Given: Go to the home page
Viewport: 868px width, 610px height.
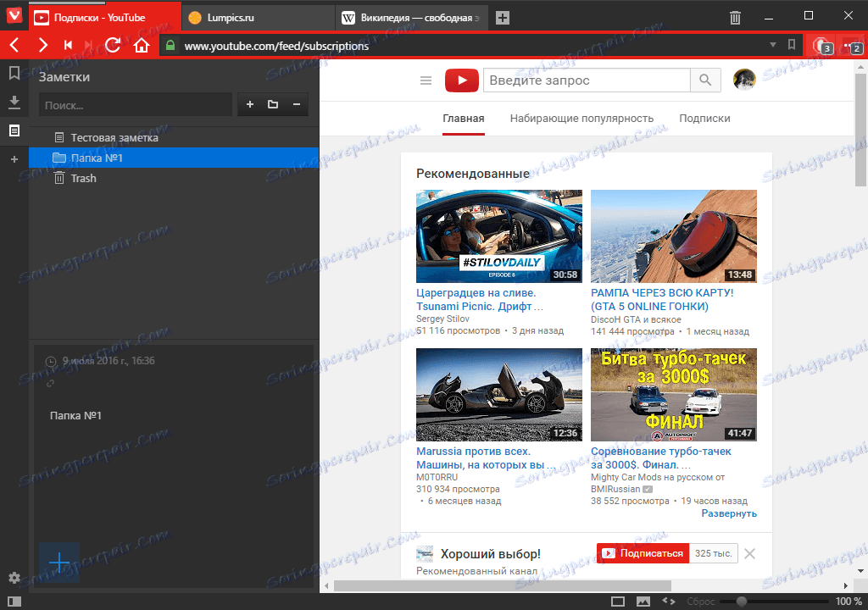Looking at the screenshot, I should [x=142, y=45].
